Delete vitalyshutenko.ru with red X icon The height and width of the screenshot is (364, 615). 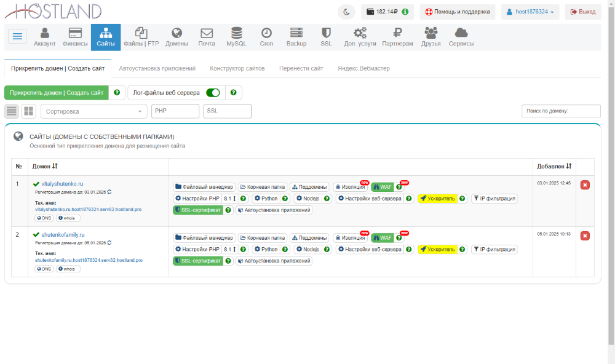(585, 185)
